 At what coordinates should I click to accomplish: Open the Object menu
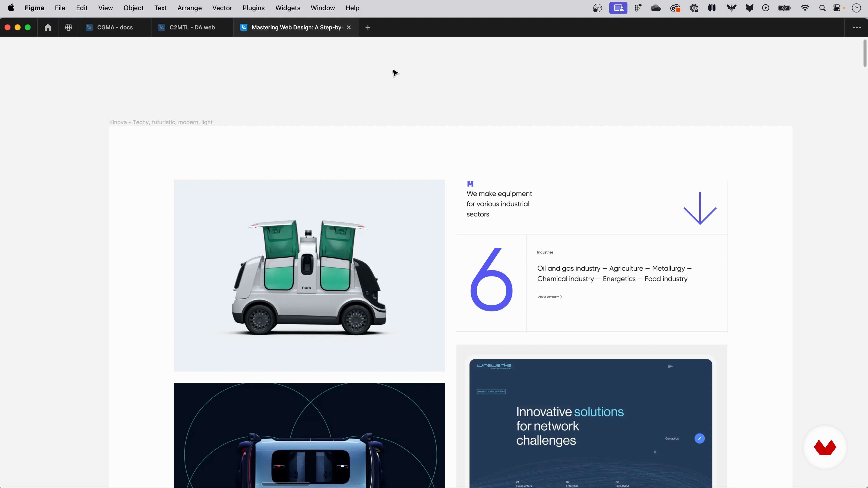click(133, 8)
